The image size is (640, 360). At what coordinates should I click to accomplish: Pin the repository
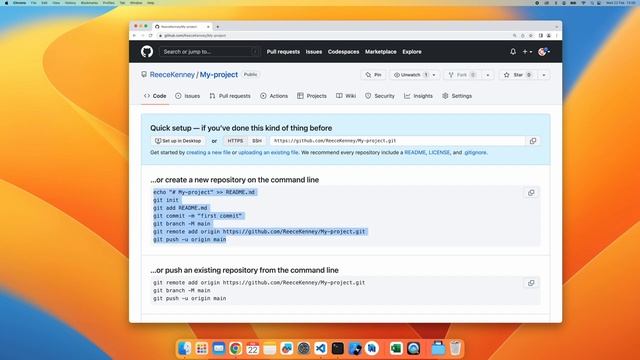coord(373,75)
